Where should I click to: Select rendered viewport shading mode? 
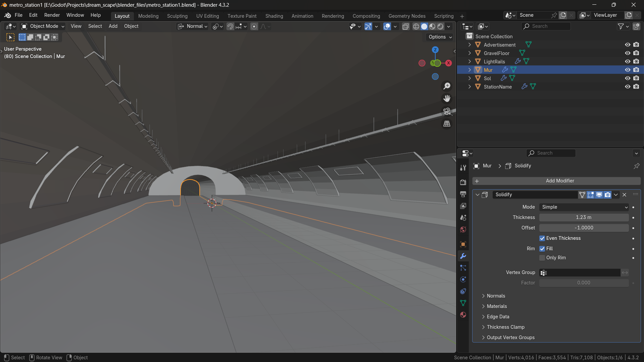(440, 27)
